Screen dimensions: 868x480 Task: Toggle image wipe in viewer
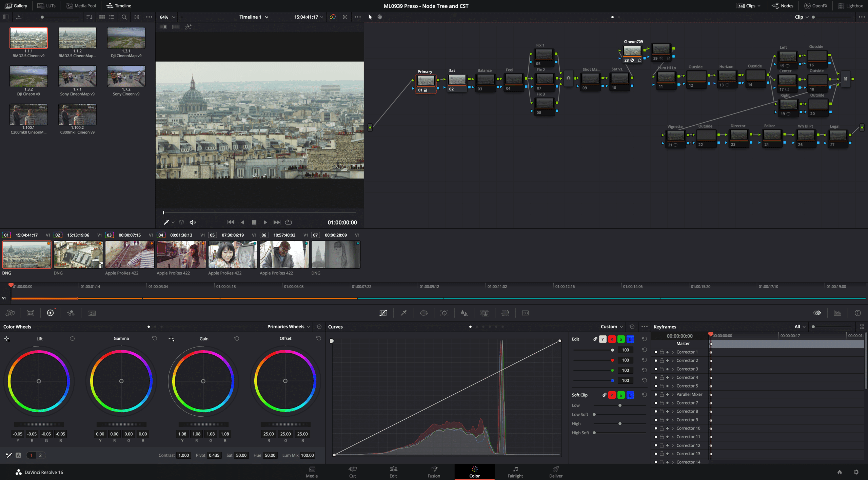pyautogui.click(x=163, y=27)
